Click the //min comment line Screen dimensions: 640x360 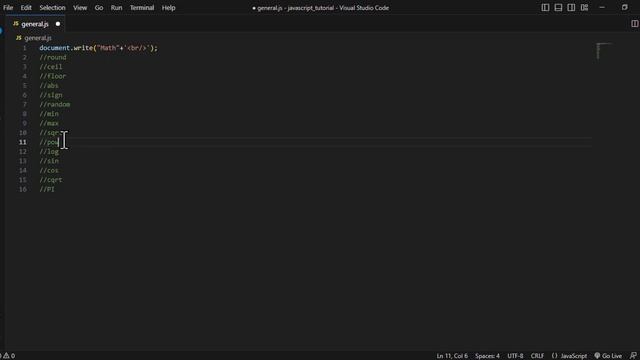point(49,114)
